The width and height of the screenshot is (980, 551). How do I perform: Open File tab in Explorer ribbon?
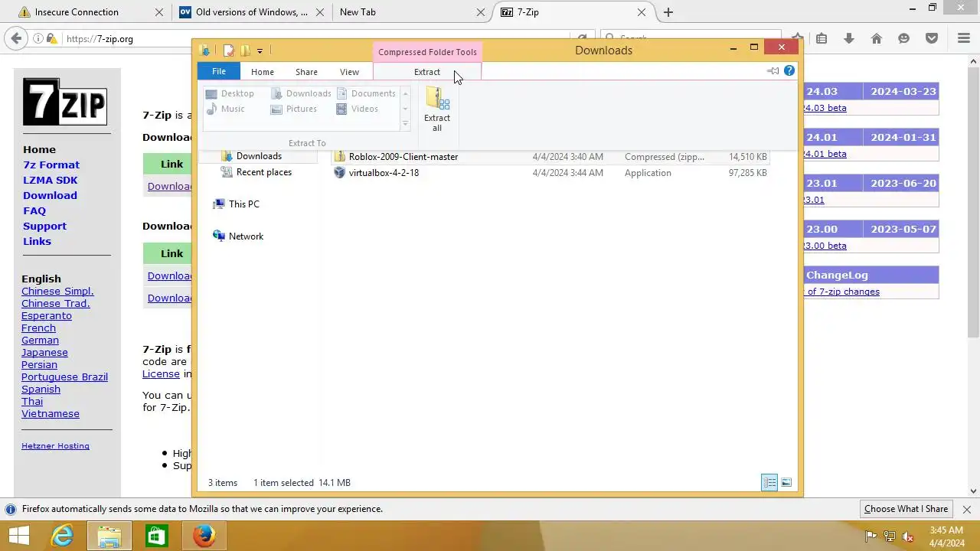pos(219,71)
